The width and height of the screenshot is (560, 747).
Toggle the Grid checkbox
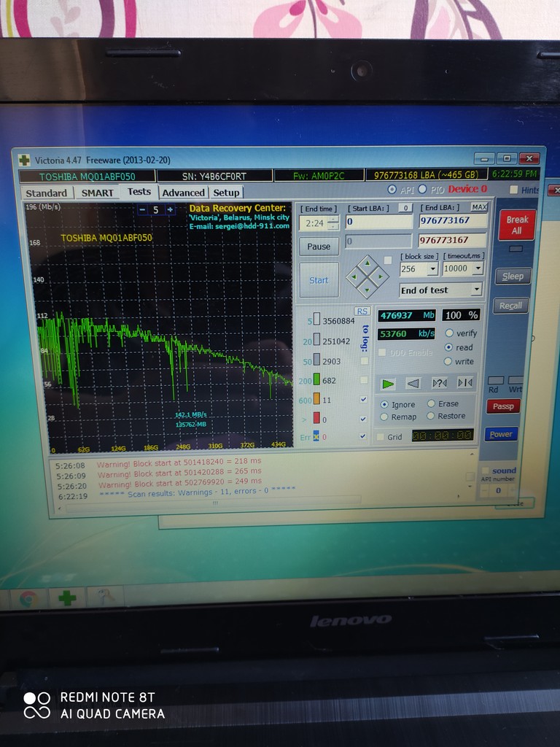coord(381,437)
